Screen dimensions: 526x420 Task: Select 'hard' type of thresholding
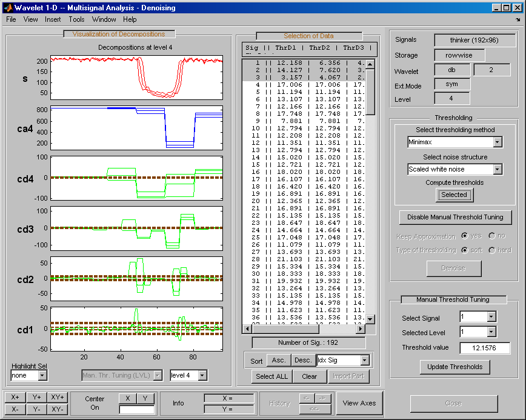tap(493, 250)
